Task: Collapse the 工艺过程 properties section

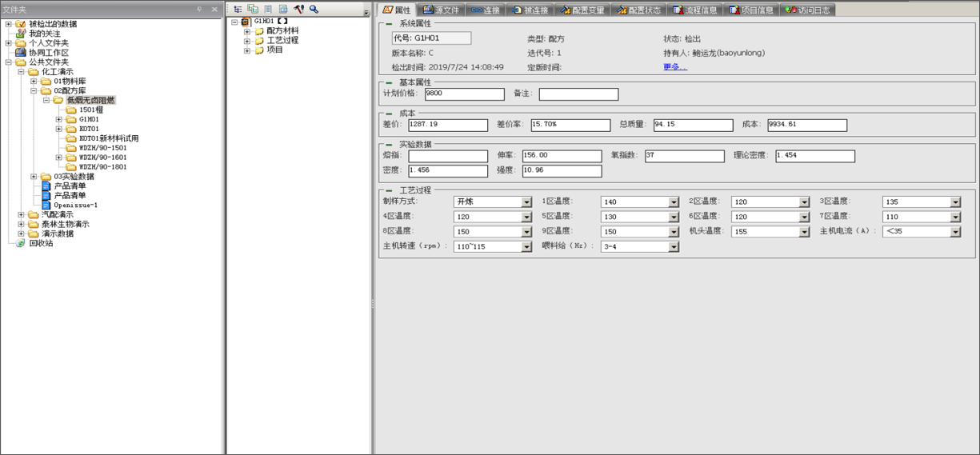Action: click(x=389, y=190)
